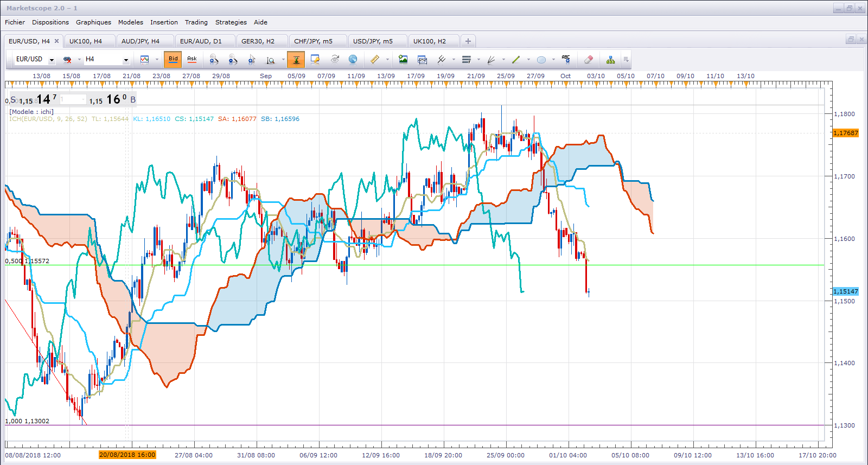Click the chart type icon
868x465 pixels.
click(145, 60)
